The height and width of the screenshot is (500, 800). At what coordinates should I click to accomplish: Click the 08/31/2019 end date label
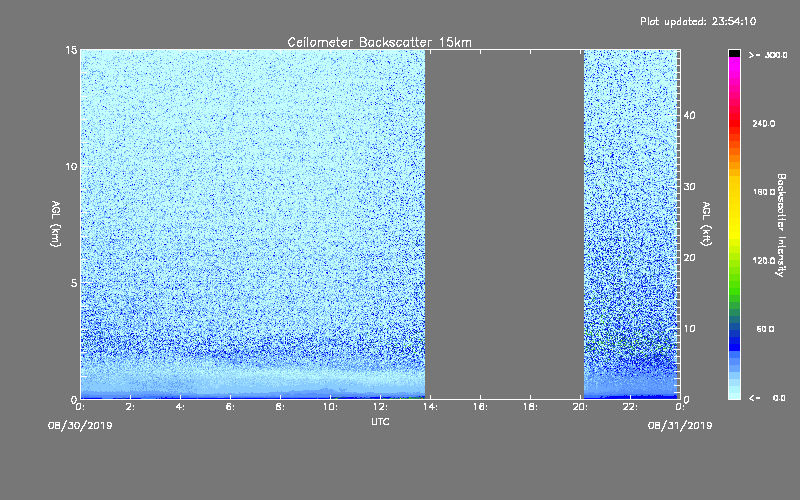click(x=680, y=426)
